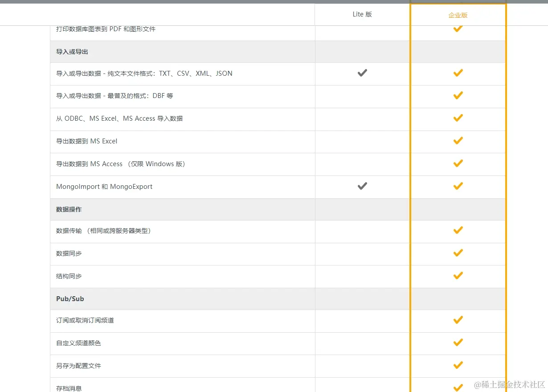Click the 另存为配置文件 row text
The height and width of the screenshot is (392, 548).
coord(78,366)
